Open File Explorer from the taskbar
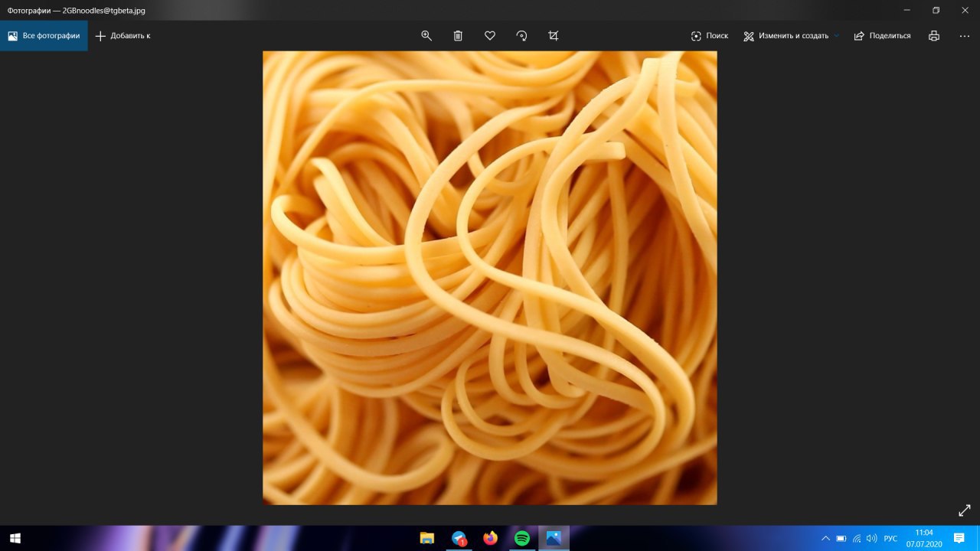The height and width of the screenshot is (551, 980). coord(427,538)
